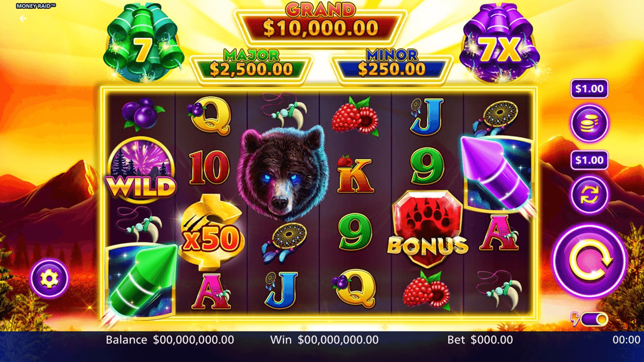Open the settings gear button
The width and height of the screenshot is (644, 362).
[49, 279]
